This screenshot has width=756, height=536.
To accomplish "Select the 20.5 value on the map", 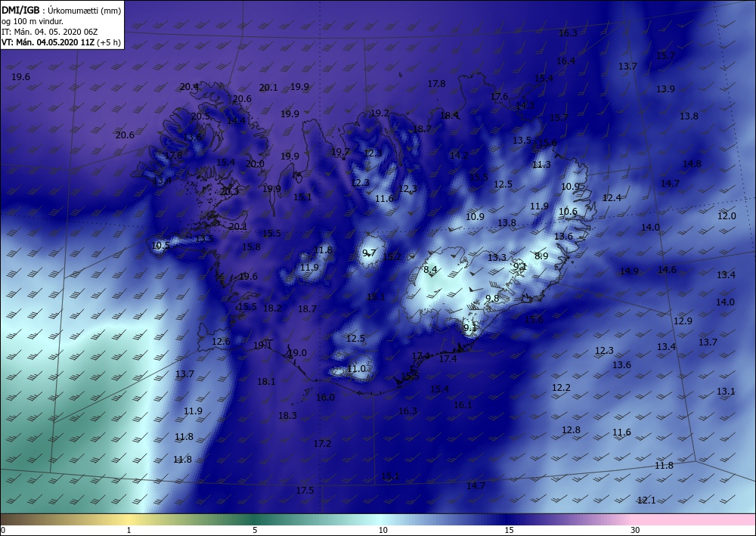I will (x=200, y=116).
